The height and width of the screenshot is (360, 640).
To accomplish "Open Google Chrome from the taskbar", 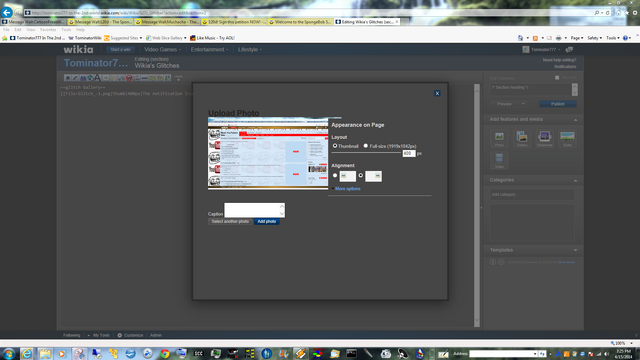I will coord(164,353).
